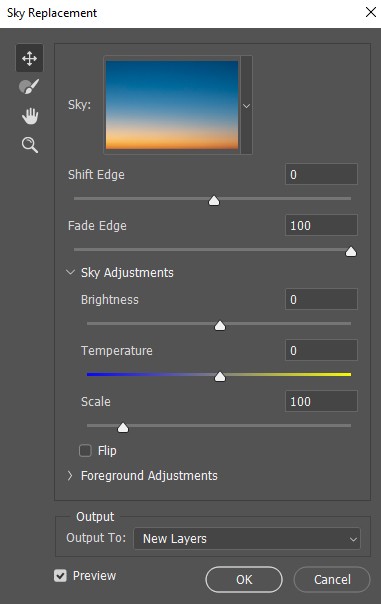Viewport: 381px width, 604px height.
Task: Click the Brightness value field
Action: (321, 299)
